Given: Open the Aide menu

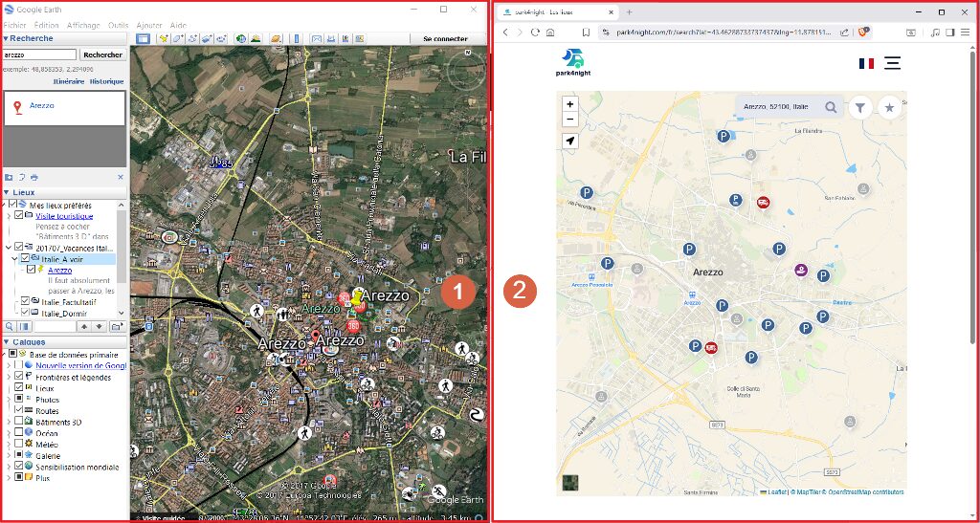Looking at the screenshot, I should coord(178,26).
